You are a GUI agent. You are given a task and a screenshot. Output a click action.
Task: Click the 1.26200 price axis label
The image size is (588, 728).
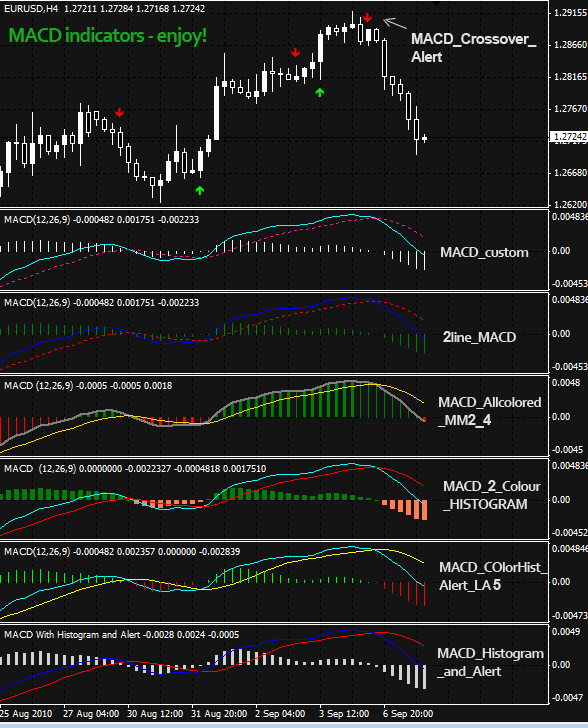(570, 204)
